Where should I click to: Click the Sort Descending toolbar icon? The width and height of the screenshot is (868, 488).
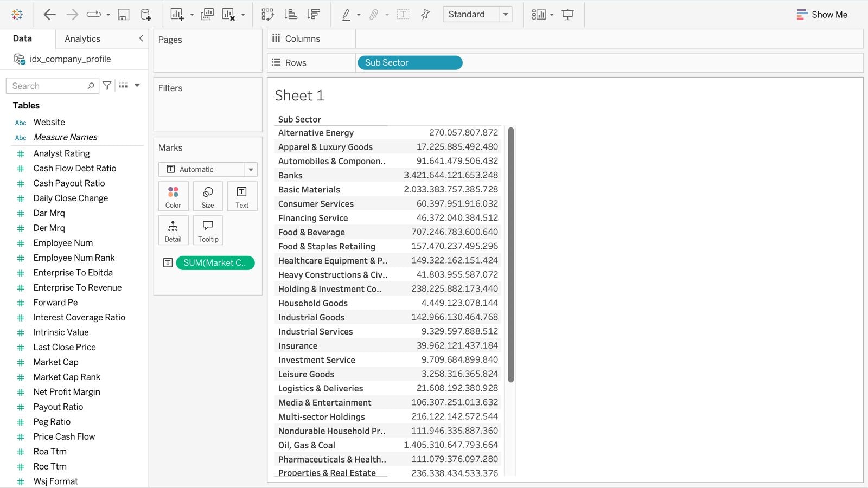click(313, 15)
